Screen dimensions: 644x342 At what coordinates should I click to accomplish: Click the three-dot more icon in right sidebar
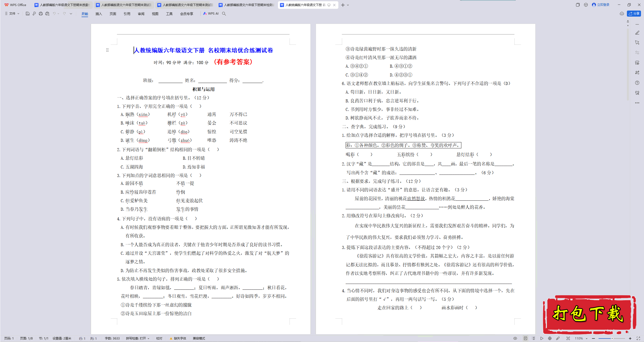(637, 103)
